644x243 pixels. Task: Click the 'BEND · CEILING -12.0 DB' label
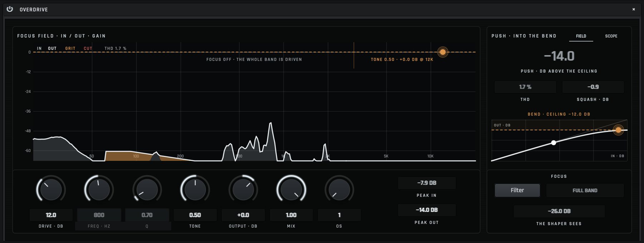coord(559,114)
